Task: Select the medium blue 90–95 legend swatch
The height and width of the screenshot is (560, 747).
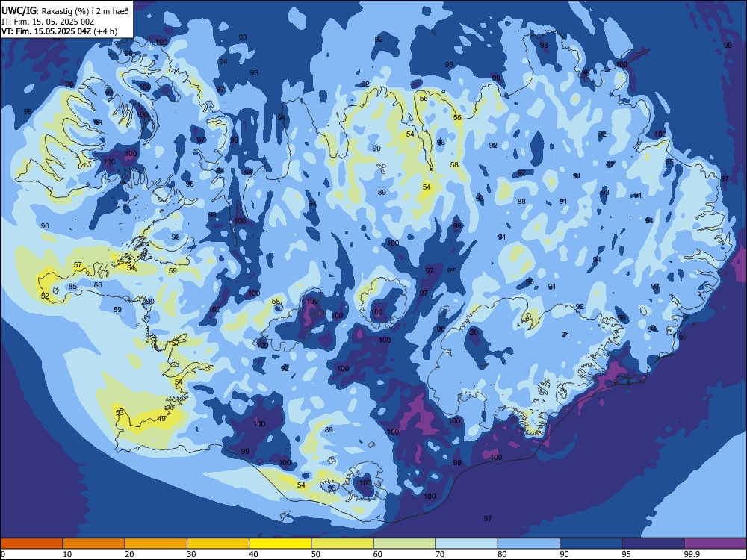Action: pyautogui.click(x=591, y=544)
